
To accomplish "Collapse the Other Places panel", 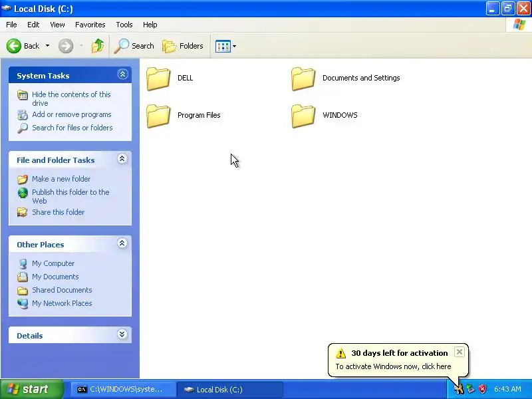I will tap(122, 243).
